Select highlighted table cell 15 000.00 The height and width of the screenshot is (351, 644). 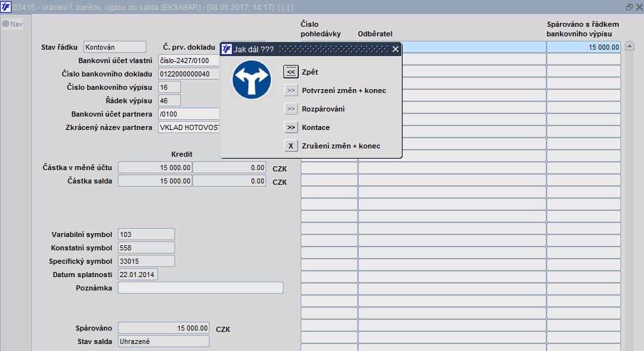point(583,47)
